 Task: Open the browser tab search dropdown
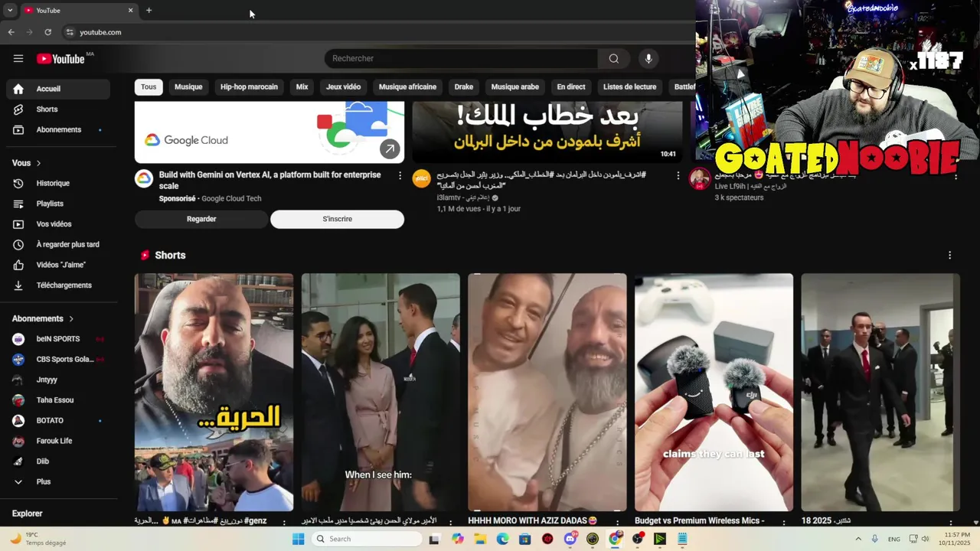10,11
